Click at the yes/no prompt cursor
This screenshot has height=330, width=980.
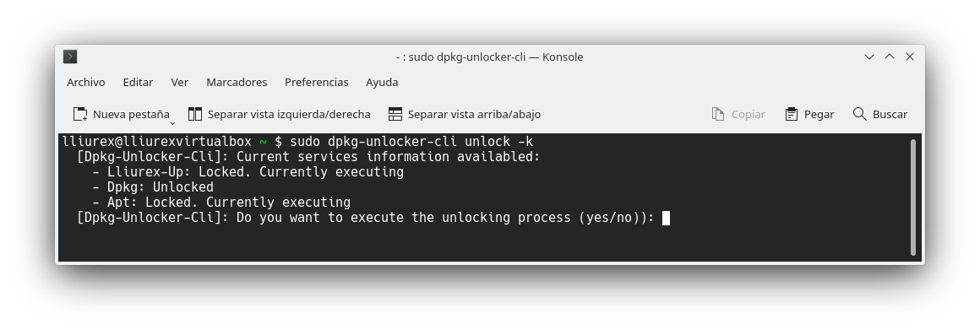[x=667, y=218]
